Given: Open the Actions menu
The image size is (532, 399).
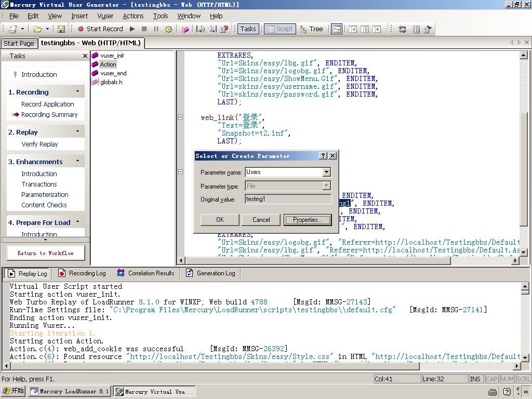Looking at the screenshot, I should click(133, 16).
